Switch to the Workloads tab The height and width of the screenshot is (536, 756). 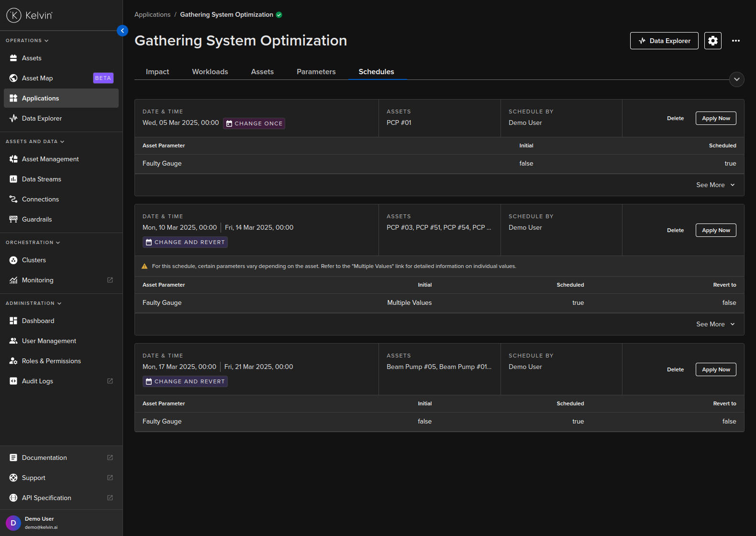tap(210, 72)
